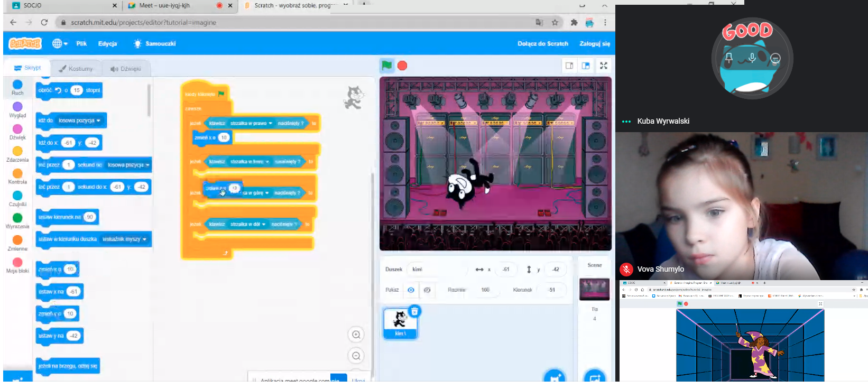This screenshot has width=868, height=389.
Task: Select the Ruch block category
Action: click(x=17, y=88)
